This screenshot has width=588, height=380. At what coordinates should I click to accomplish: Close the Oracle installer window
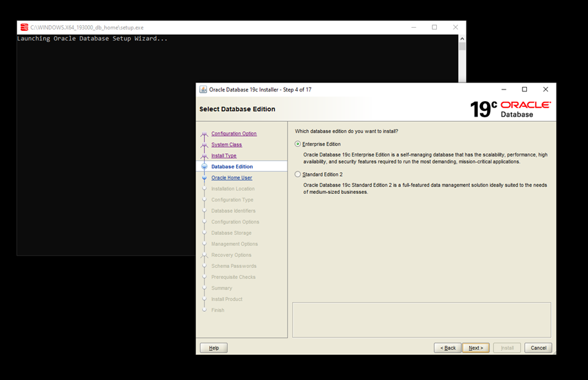(x=546, y=90)
